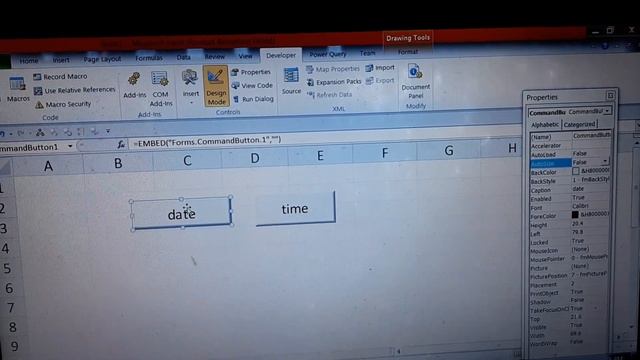Open the View tab

pos(245,56)
